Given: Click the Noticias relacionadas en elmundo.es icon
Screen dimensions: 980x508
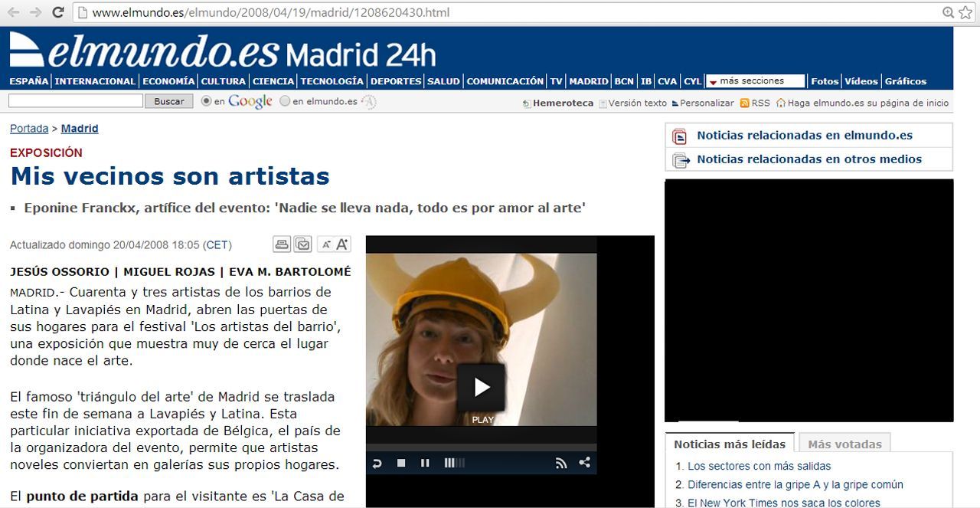Looking at the screenshot, I should point(680,136).
